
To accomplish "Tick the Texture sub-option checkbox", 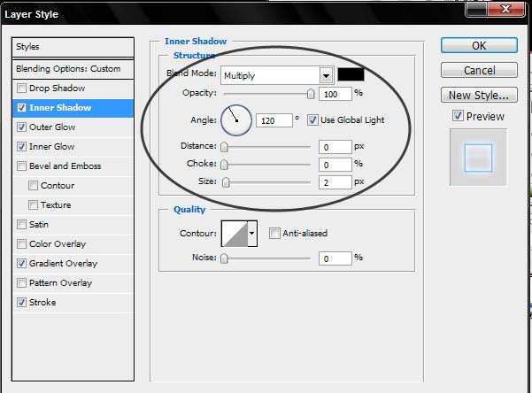I will coord(33,204).
